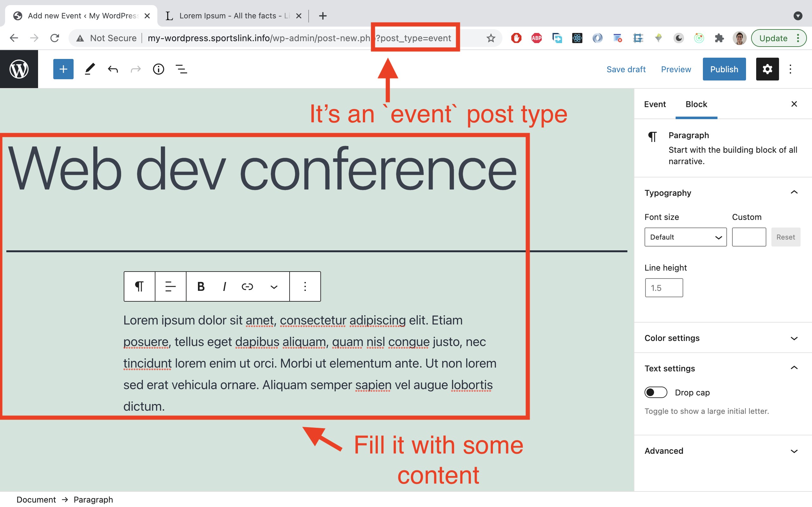Click the paragraph icon to change block type
This screenshot has width=812, height=507.
click(x=139, y=286)
